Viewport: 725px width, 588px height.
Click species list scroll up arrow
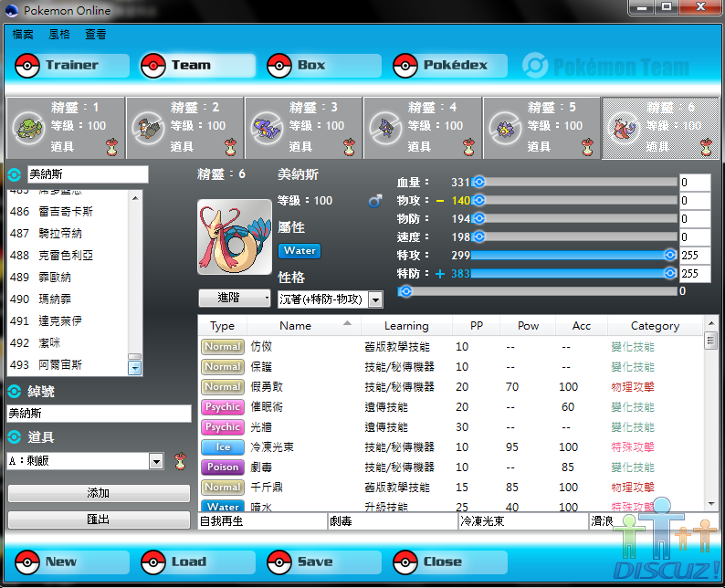(135, 198)
